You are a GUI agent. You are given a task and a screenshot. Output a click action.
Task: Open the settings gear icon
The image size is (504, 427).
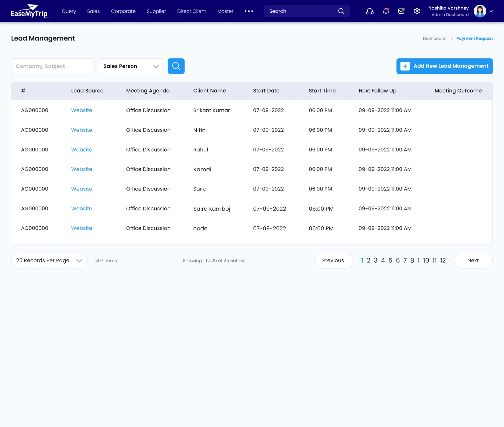tap(417, 11)
